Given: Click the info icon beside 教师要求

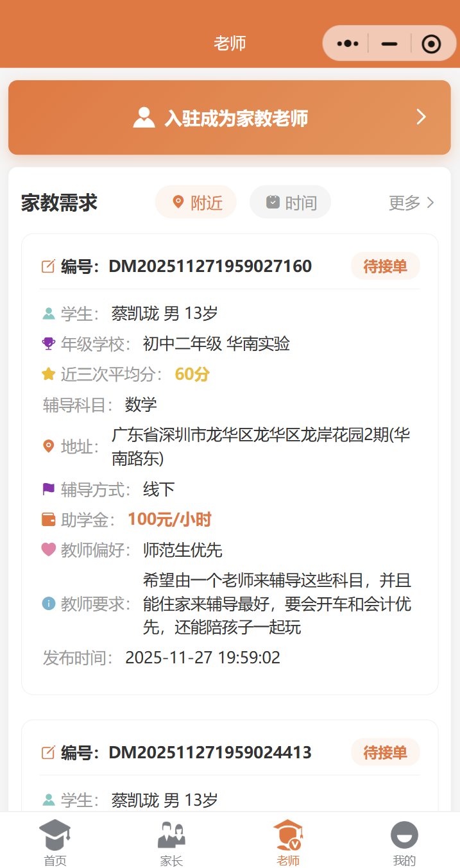Looking at the screenshot, I should coord(48,604).
